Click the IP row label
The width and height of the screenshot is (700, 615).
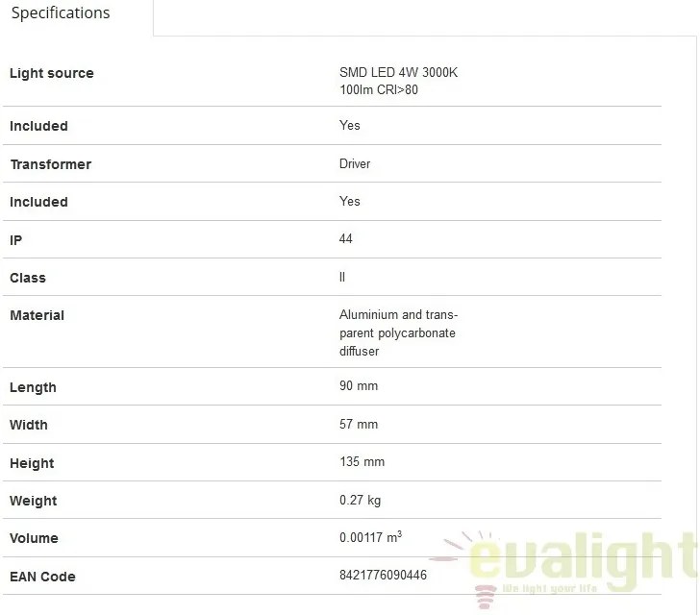point(16,240)
